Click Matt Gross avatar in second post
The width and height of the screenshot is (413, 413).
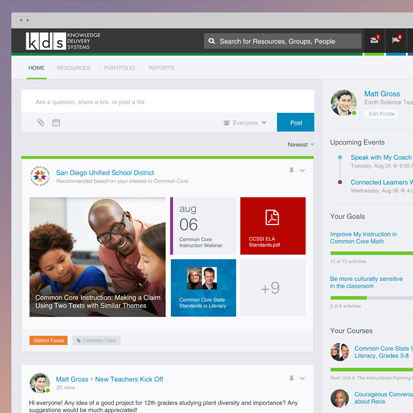click(40, 383)
